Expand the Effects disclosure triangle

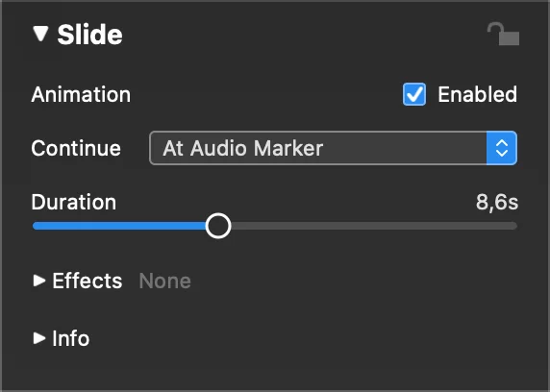pos(39,281)
